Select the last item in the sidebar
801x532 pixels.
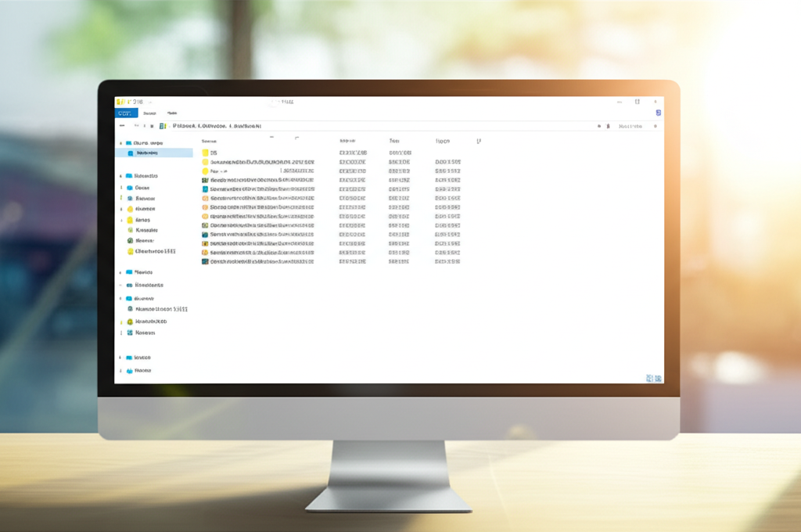click(x=142, y=370)
